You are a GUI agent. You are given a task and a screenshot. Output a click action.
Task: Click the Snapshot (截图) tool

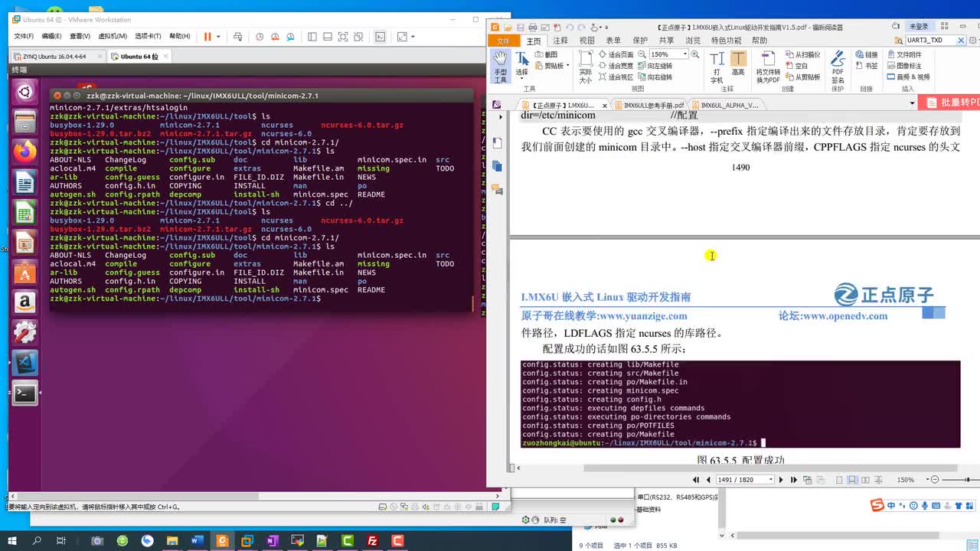(546, 54)
